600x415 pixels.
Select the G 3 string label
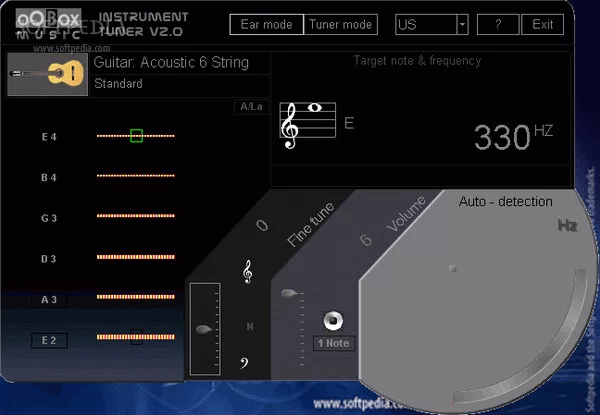[x=49, y=218]
